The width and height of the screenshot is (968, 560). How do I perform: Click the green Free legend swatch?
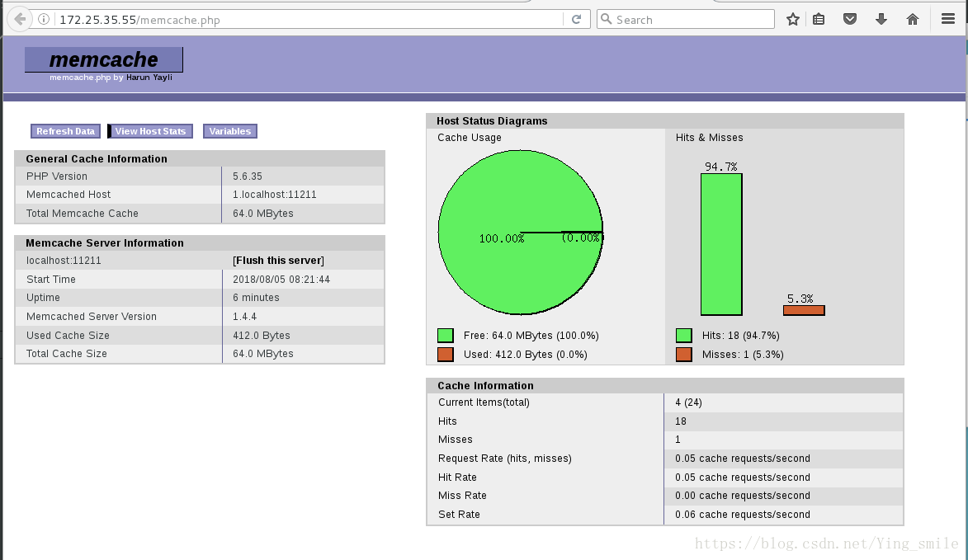point(446,336)
